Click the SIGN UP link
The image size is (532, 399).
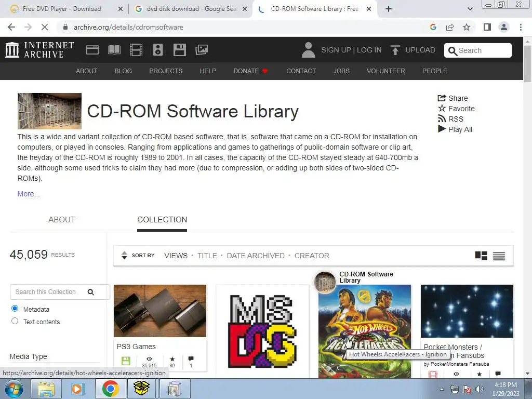pyautogui.click(x=336, y=50)
